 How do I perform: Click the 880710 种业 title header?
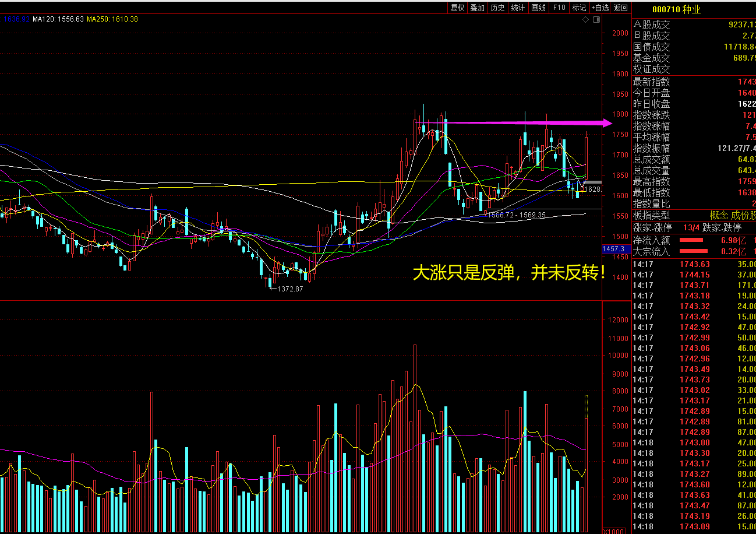(677, 9)
